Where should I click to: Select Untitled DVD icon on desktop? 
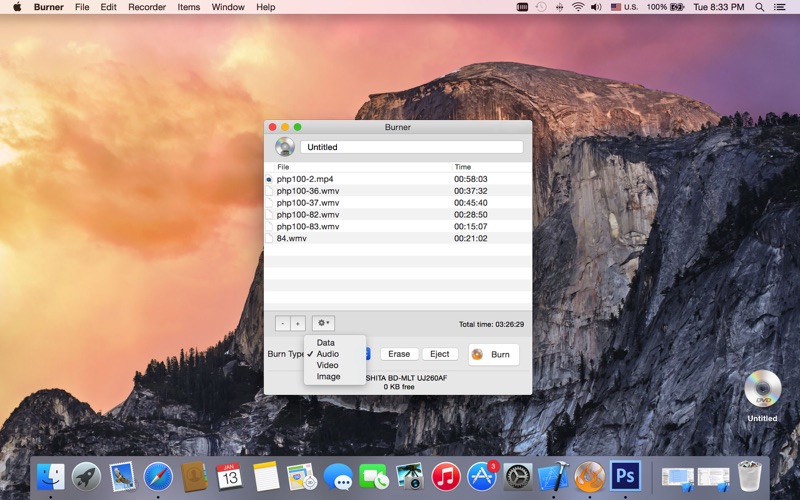point(762,389)
